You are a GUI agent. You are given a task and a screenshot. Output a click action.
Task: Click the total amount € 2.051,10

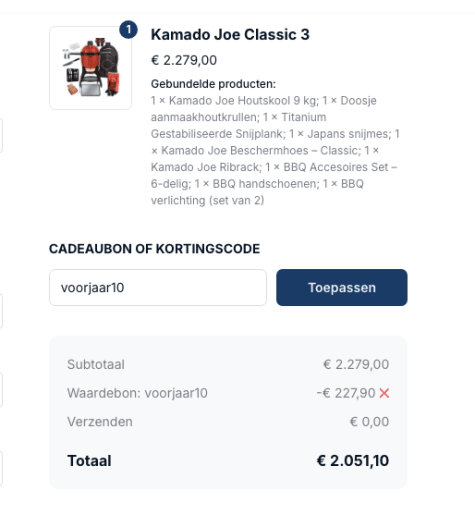point(353,461)
